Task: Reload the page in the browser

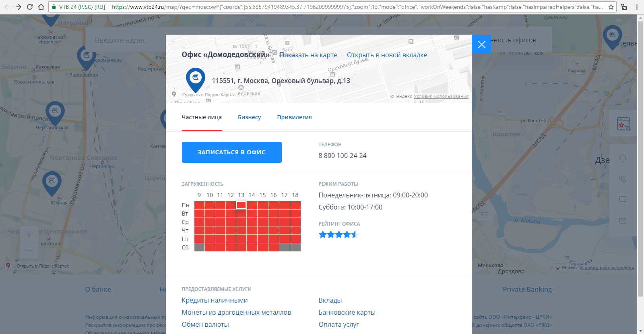Action: (30, 7)
